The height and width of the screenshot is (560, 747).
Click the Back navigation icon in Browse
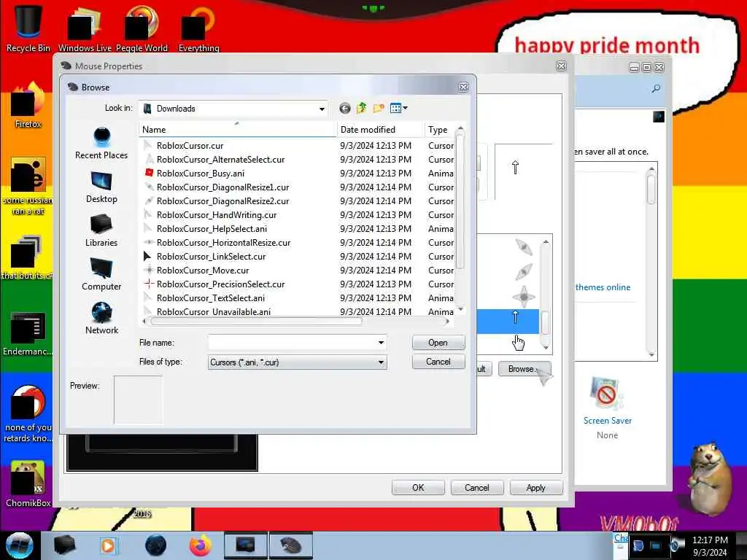[x=345, y=109]
